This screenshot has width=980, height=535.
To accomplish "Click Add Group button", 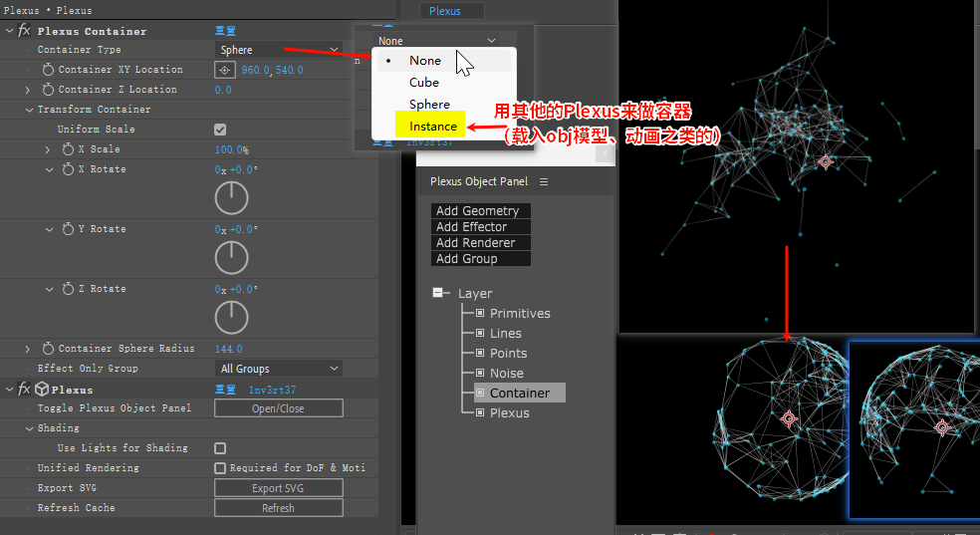I will [x=481, y=259].
